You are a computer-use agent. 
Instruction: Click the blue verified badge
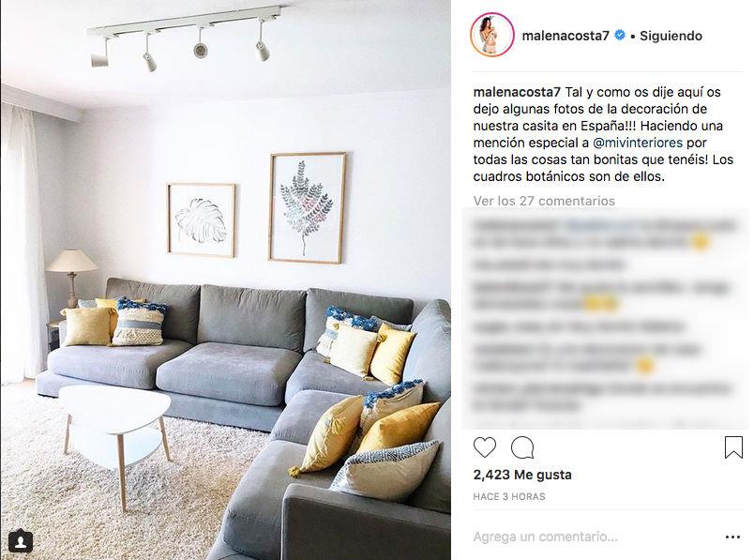click(620, 35)
